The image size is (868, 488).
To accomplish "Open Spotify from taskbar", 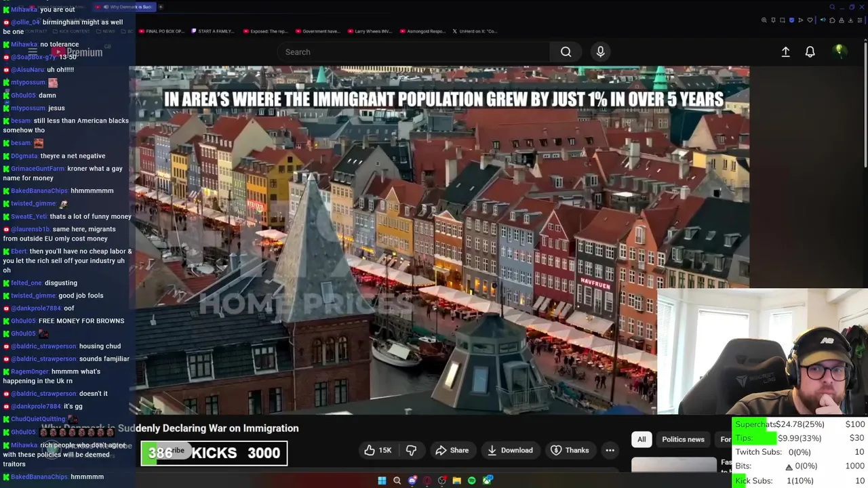I will (472, 481).
